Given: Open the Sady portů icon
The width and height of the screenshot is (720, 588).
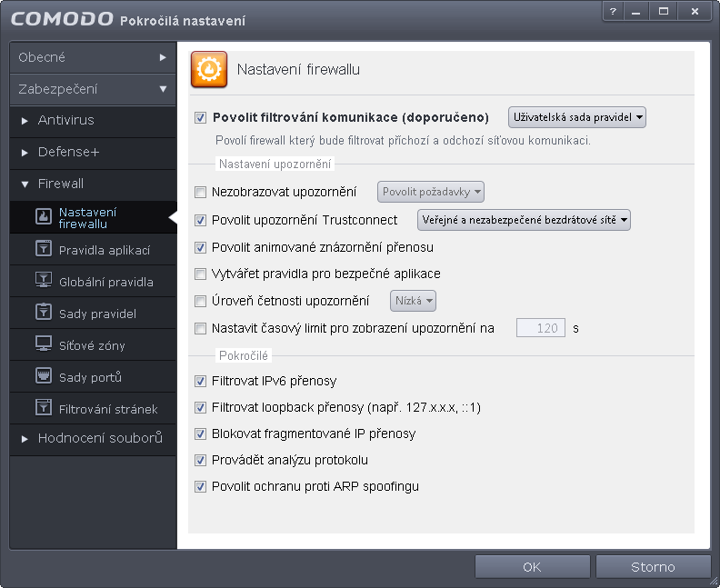Looking at the screenshot, I should 44,375.
